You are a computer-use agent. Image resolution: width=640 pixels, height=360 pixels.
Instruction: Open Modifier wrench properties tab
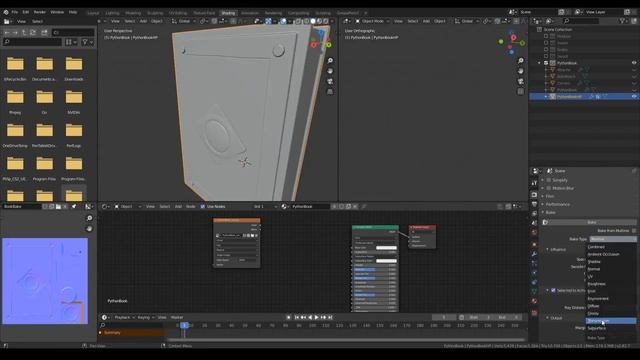[534, 254]
